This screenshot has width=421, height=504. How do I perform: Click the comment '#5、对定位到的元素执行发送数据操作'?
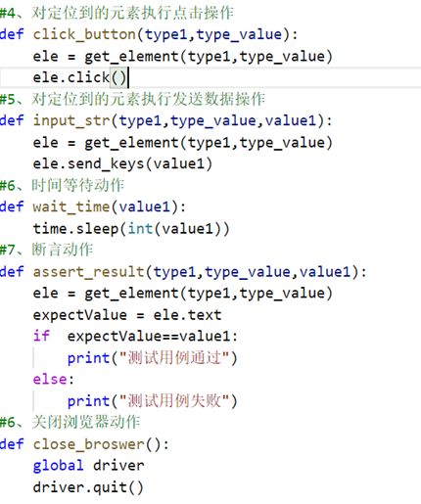[132, 99]
